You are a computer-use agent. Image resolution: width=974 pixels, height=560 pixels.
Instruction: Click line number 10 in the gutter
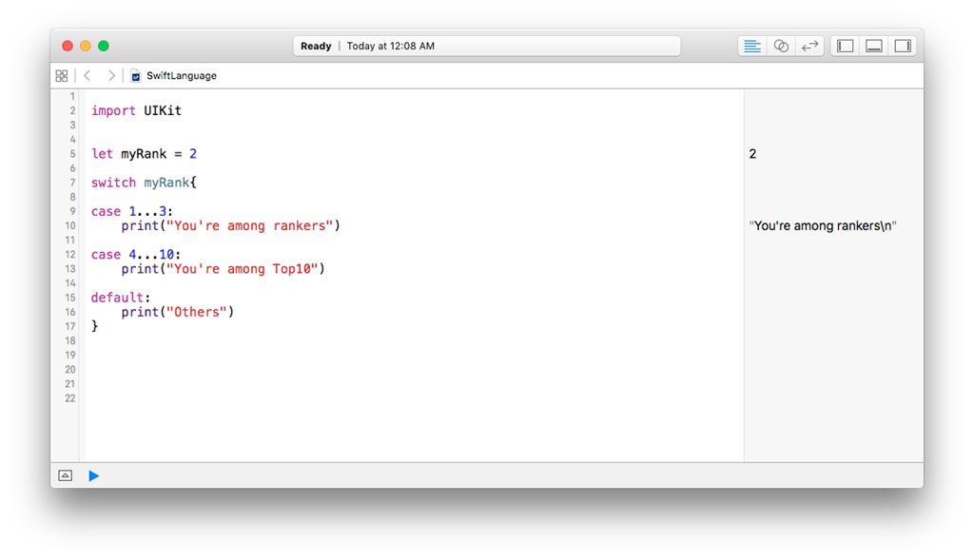[70, 226]
